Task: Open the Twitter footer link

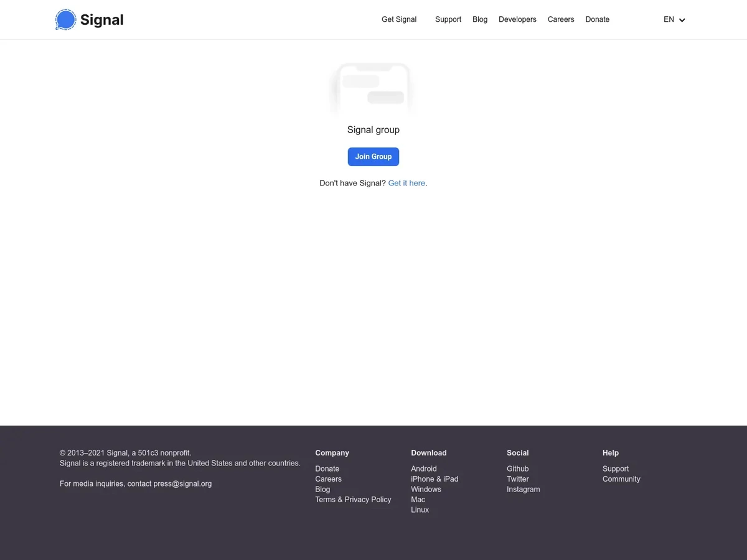Action: click(x=517, y=479)
